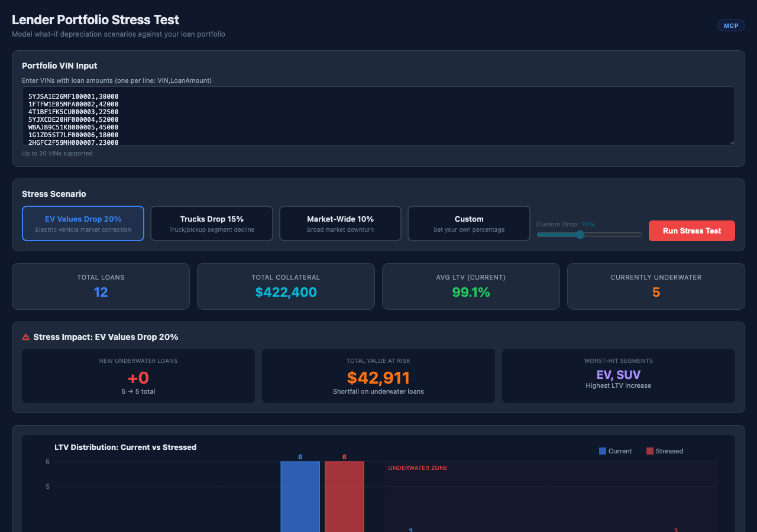
Task: Toggle the blue Current legend marker
Action: (x=601, y=451)
